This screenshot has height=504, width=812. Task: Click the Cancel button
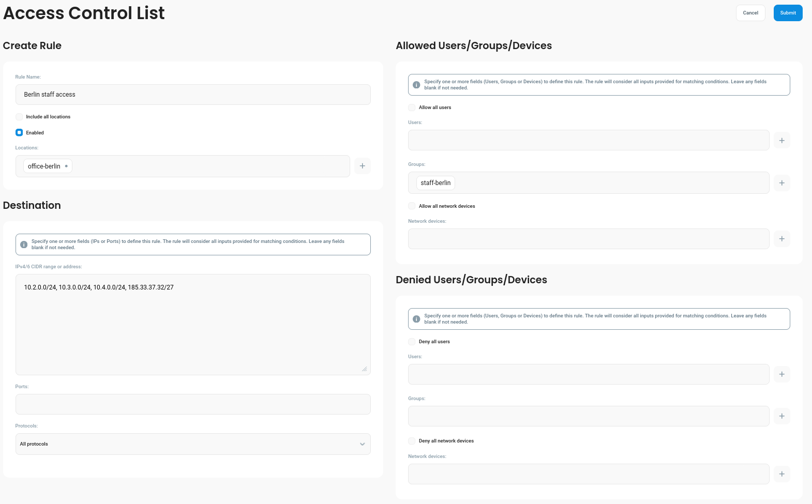[750, 13]
